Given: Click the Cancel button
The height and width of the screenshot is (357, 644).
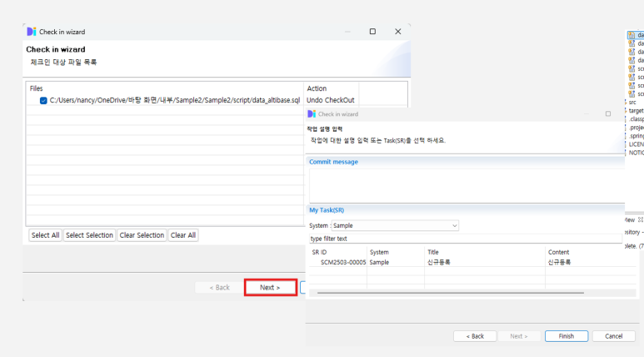Looking at the screenshot, I should coord(614,336).
